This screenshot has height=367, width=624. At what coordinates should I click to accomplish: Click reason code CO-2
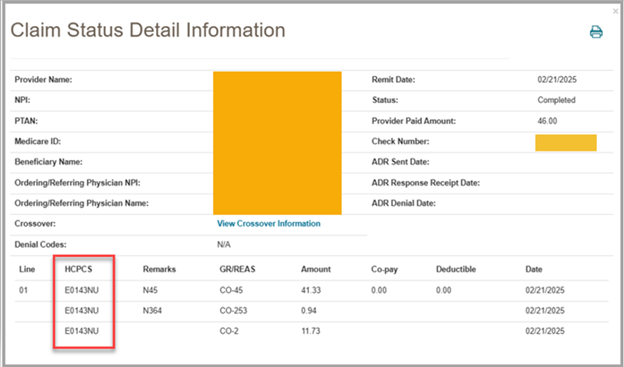click(x=229, y=331)
